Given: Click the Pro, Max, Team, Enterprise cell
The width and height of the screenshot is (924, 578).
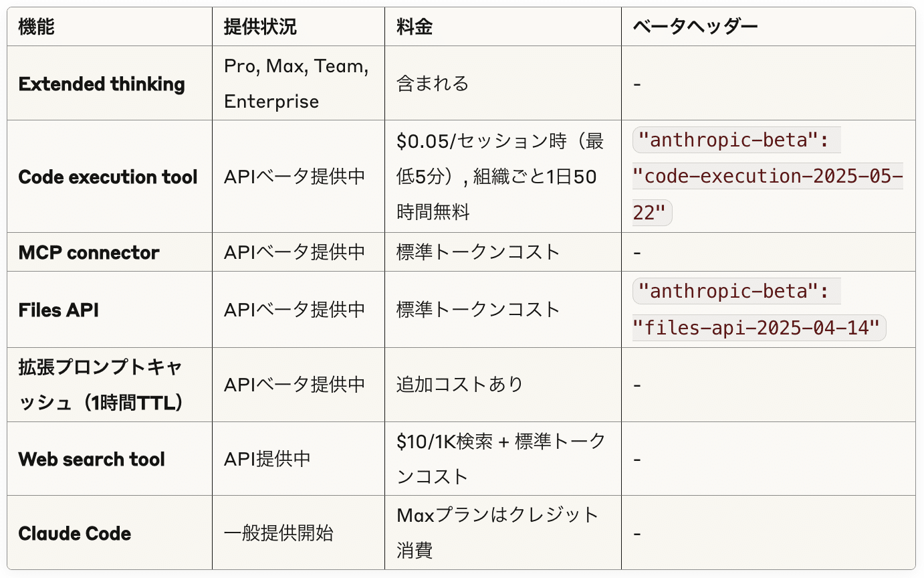Looking at the screenshot, I should click(x=296, y=84).
